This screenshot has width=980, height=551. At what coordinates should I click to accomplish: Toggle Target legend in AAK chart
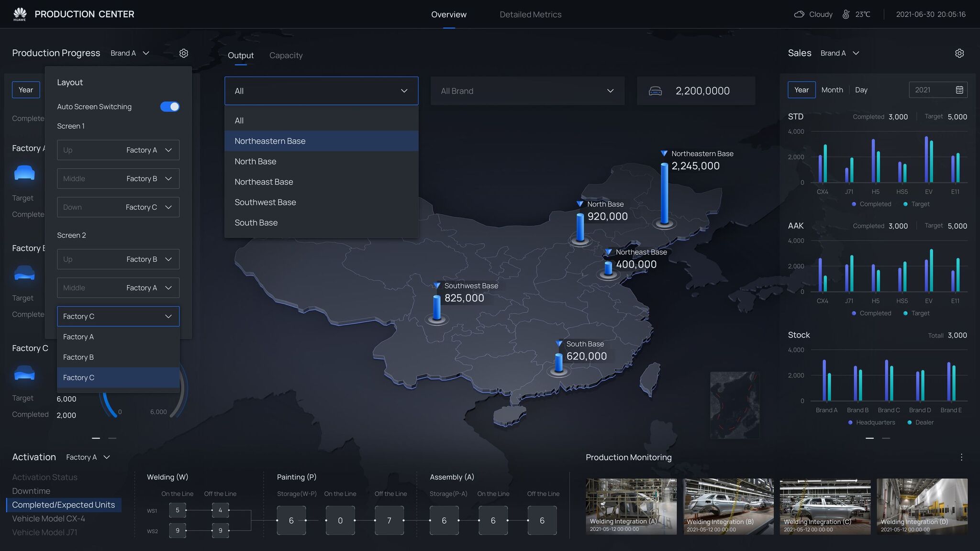tap(916, 313)
